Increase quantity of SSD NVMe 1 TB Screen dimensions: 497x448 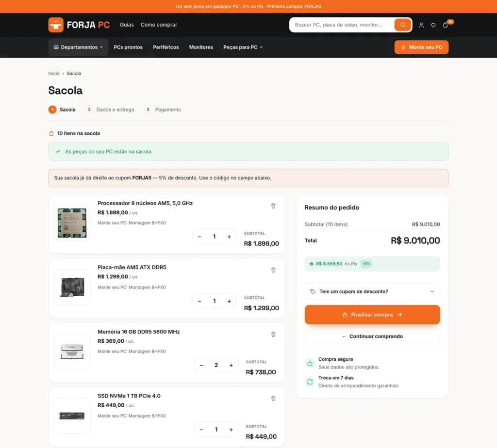pos(231,430)
